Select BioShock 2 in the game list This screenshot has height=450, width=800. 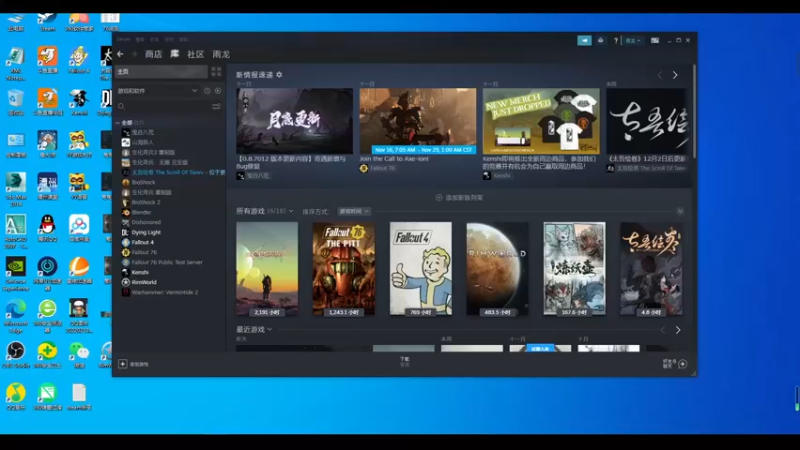coord(146,202)
